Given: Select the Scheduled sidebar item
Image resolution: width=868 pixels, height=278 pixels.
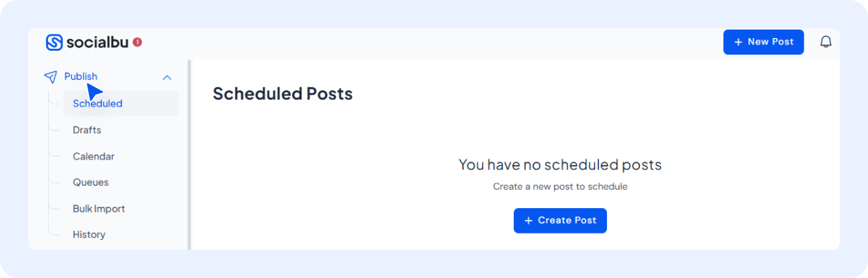Looking at the screenshot, I should click(x=120, y=104).
